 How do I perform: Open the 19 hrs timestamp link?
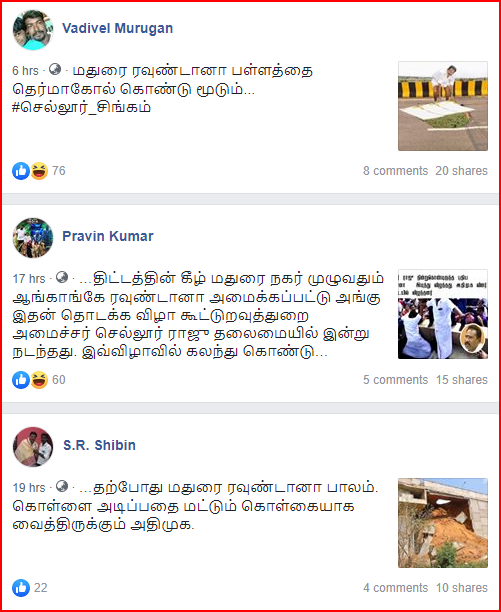pyautogui.click(x=29, y=488)
